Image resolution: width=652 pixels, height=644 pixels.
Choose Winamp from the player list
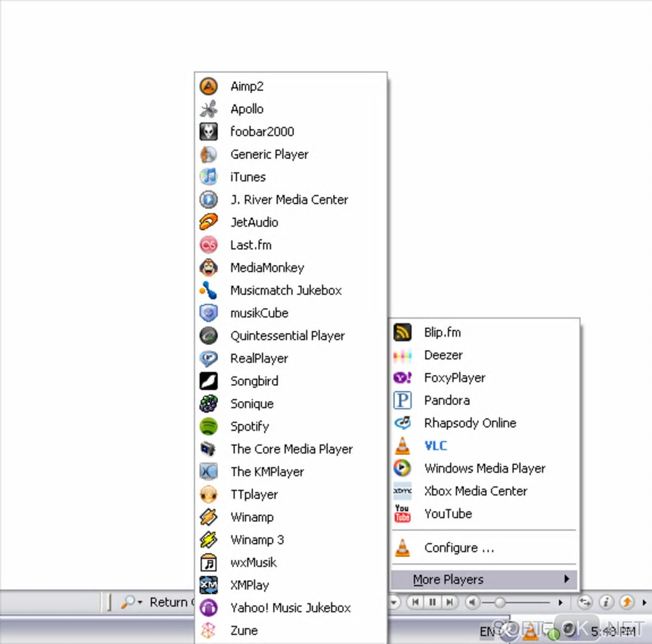coord(291,517)
